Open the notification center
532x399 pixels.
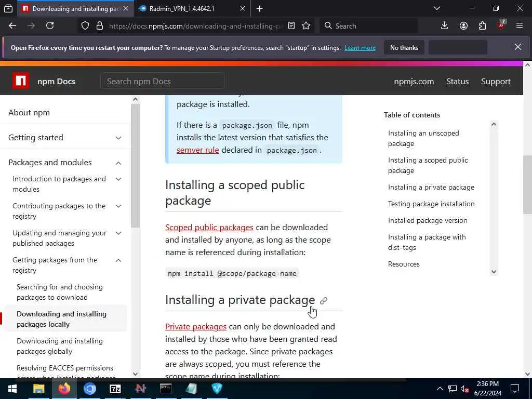(x=515, y=389)
